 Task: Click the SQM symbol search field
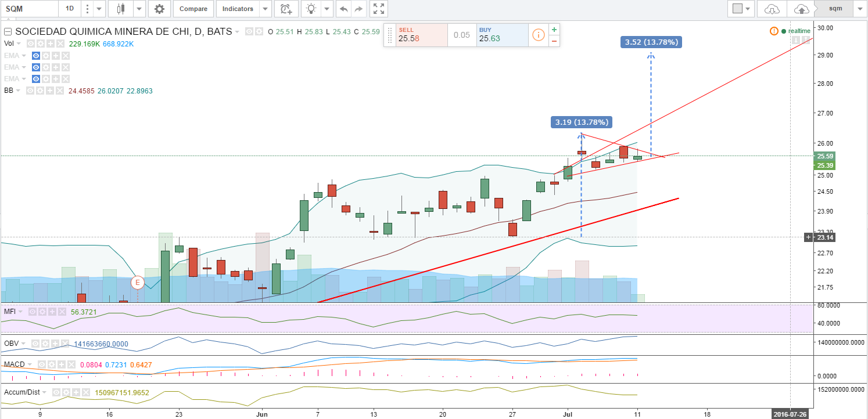pos(30,9)
